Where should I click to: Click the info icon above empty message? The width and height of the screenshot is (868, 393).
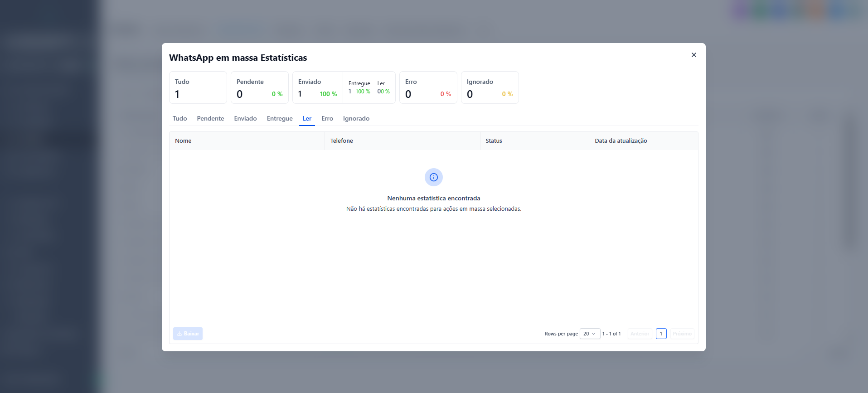tap(434, 177)
